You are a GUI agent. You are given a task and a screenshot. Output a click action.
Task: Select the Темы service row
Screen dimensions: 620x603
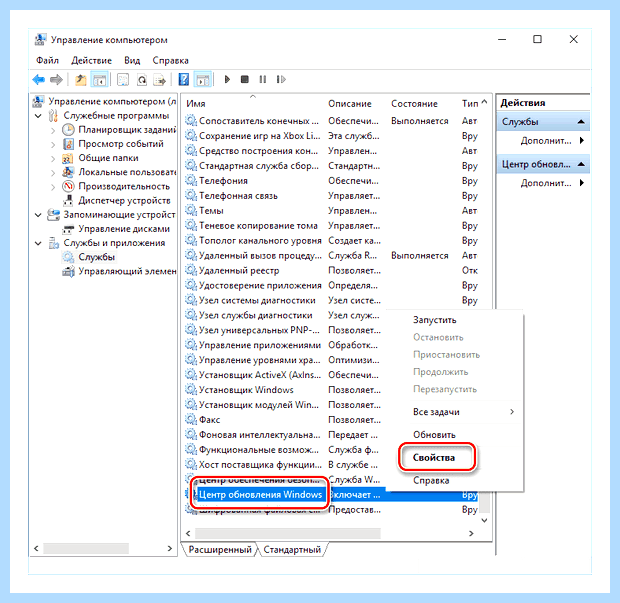click(211, 211)
